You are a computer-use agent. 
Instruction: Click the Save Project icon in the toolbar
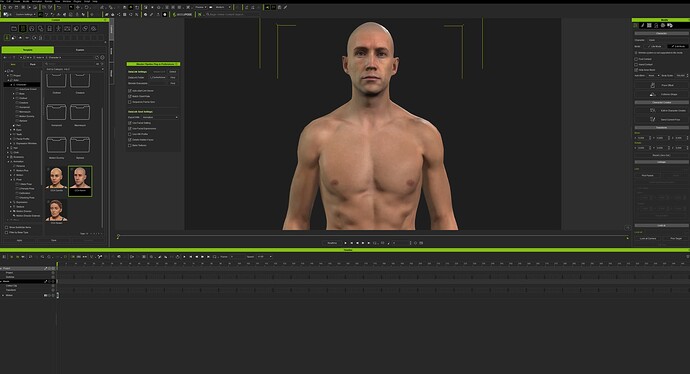(x=16, y=7)
